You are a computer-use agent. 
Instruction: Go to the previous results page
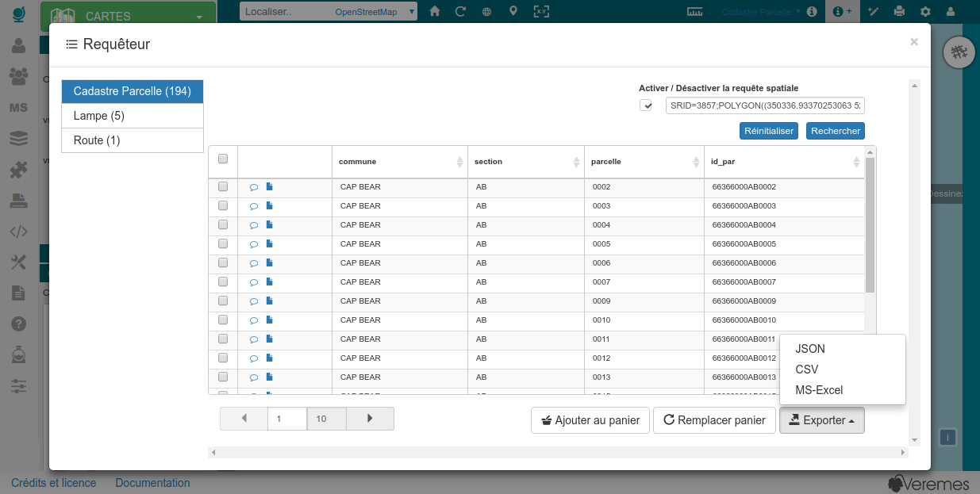coord(244,419)
